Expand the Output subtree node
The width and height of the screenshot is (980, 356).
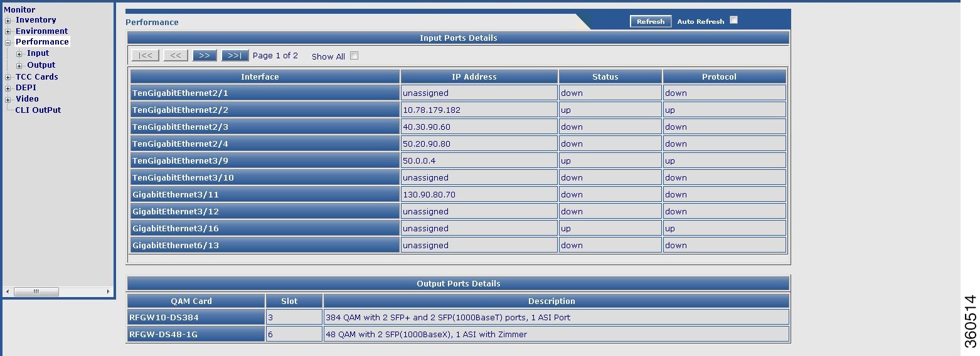(19, 66)
